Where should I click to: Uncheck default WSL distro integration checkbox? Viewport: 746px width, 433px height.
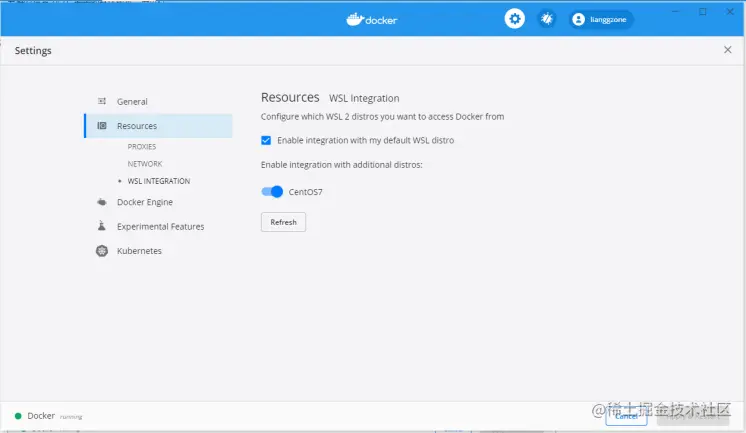point(266,140)
